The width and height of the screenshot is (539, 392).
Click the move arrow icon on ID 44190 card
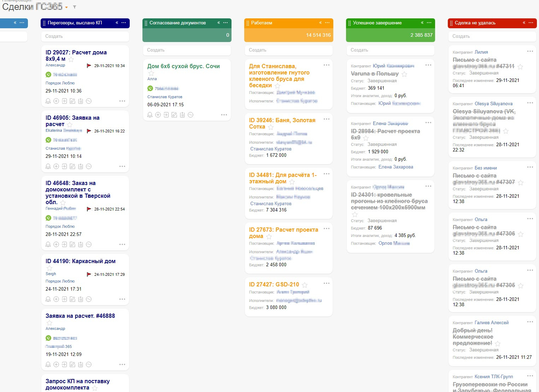point(64,299)
